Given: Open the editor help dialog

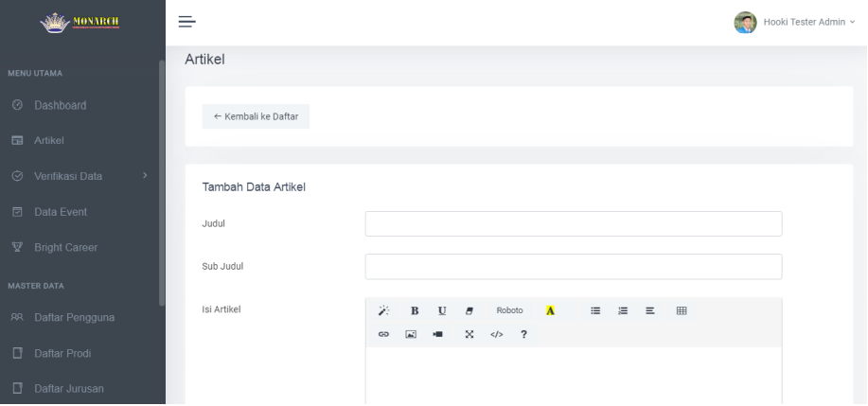Looking at the screenshot, I should pyautogui.click(x=523, y=334).
